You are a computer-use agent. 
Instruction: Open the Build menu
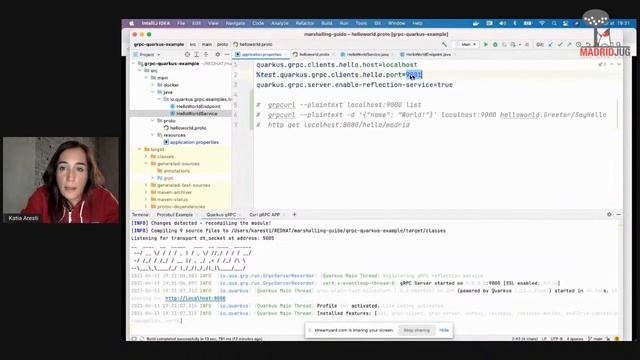click(x=327, y=23)
